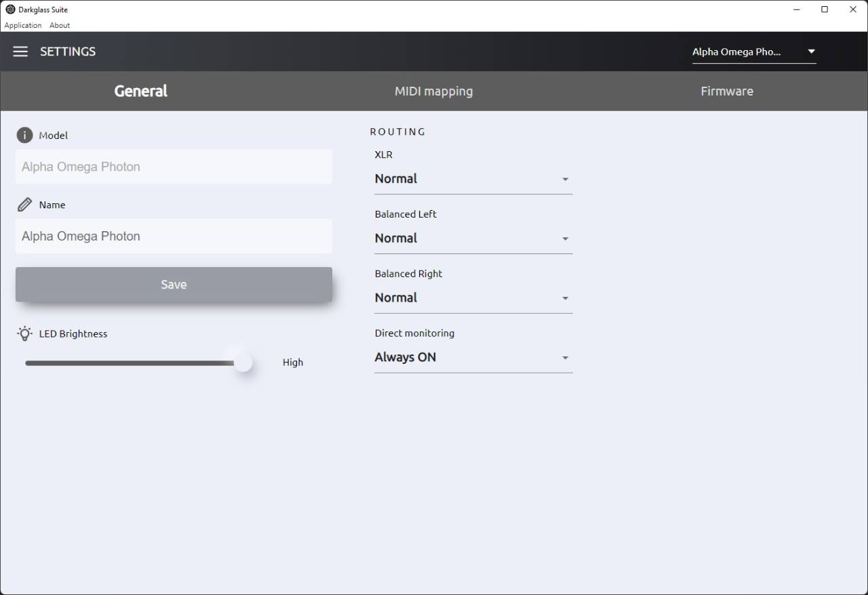Open the hamburger navigation menu
The image size is (868, 595).
tap(20, 52)
